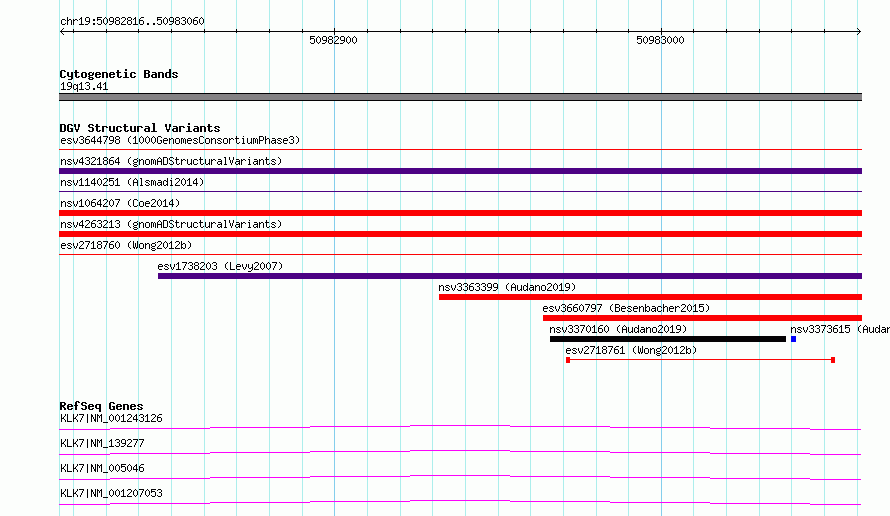Click the KLK7|NM_001243126 transcript label
This screenshot has width=890, height=516.
coord(111,418)
